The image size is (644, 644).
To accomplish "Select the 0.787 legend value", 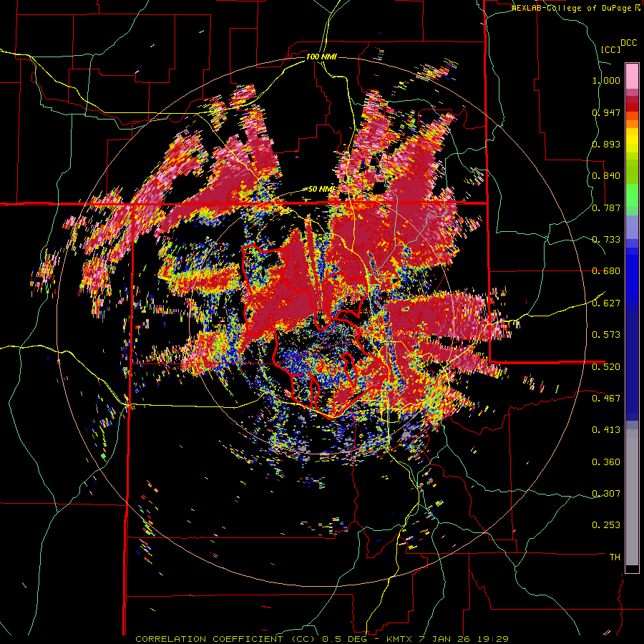I will pos(606,208).
